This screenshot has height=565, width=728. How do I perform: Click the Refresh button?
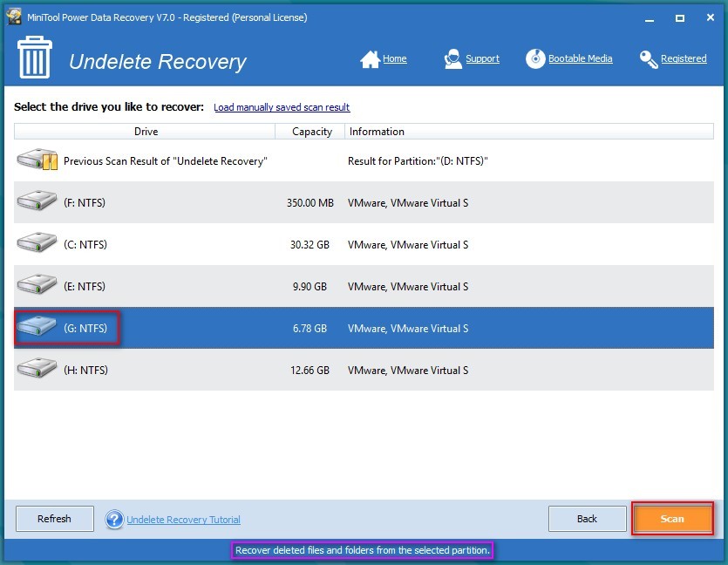(55, 519)
